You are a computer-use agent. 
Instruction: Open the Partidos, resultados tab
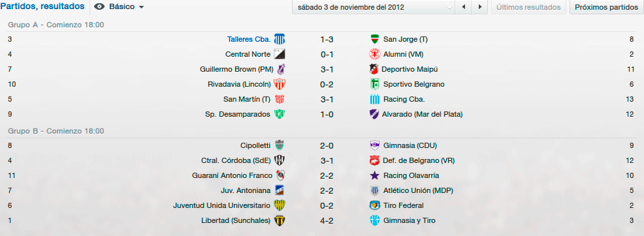pyautogui.click(x=42, y=7)
